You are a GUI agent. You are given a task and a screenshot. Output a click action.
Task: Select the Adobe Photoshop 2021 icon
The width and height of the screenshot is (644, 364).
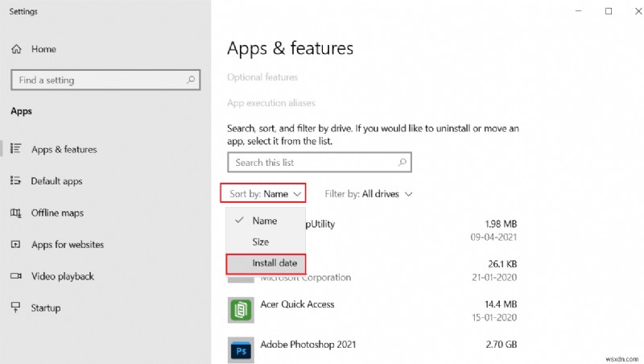(x=240, y=350)
